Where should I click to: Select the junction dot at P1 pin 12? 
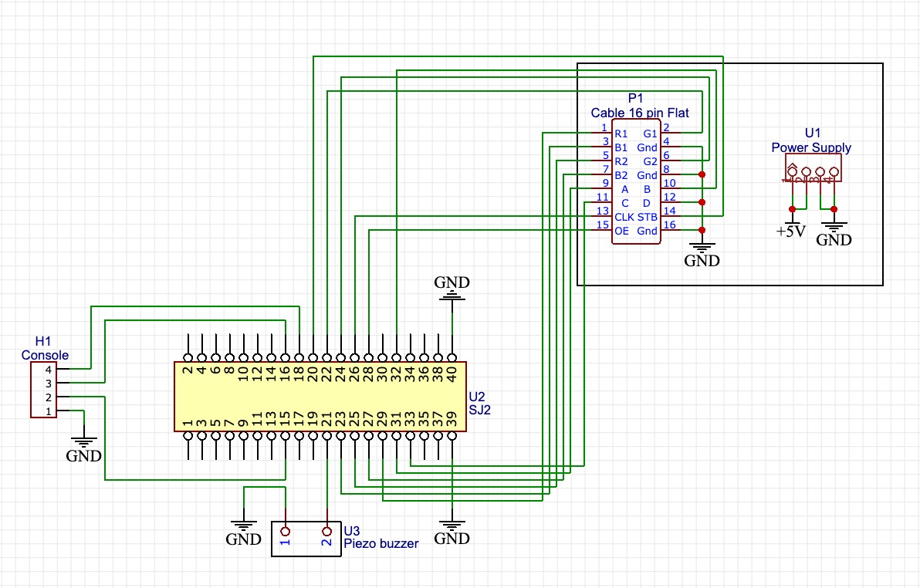point(702,202)
